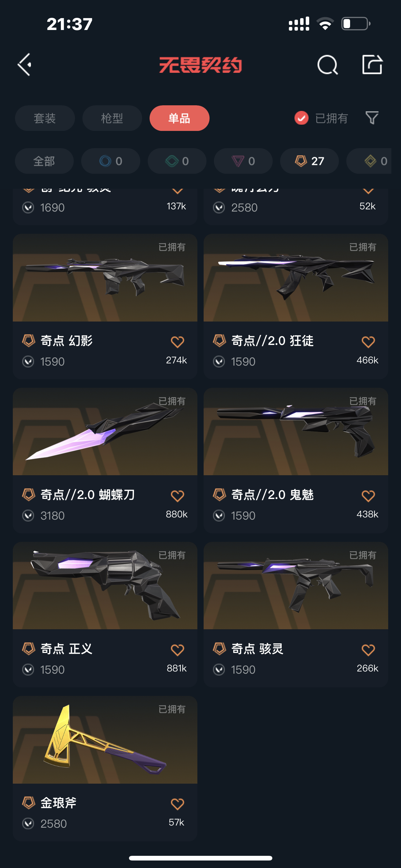Viewport: 401px width, 868px height.
Task: Filter by pink triangle tier 0
Action: pyautogui.click(x=243, y=161)
